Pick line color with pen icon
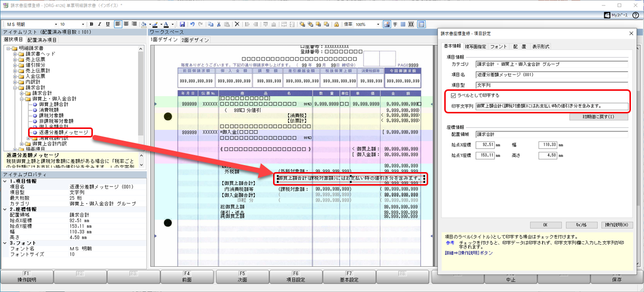Viewport: 644px width, 292px height. pyautogui.click(x=155, y=24)
